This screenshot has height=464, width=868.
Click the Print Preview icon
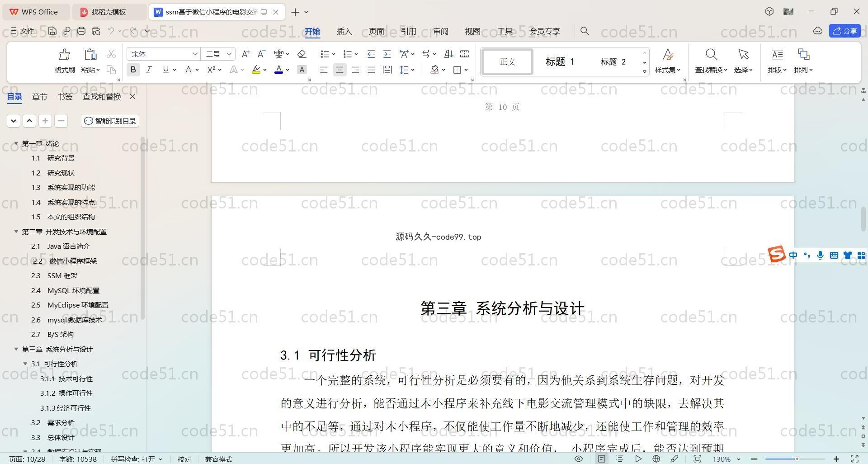(96, 31)
